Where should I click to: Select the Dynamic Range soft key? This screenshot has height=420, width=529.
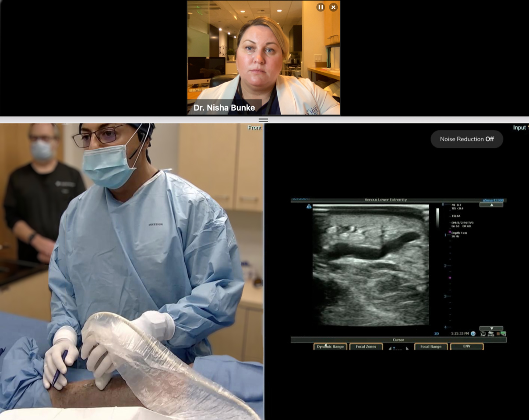(330, 346)
